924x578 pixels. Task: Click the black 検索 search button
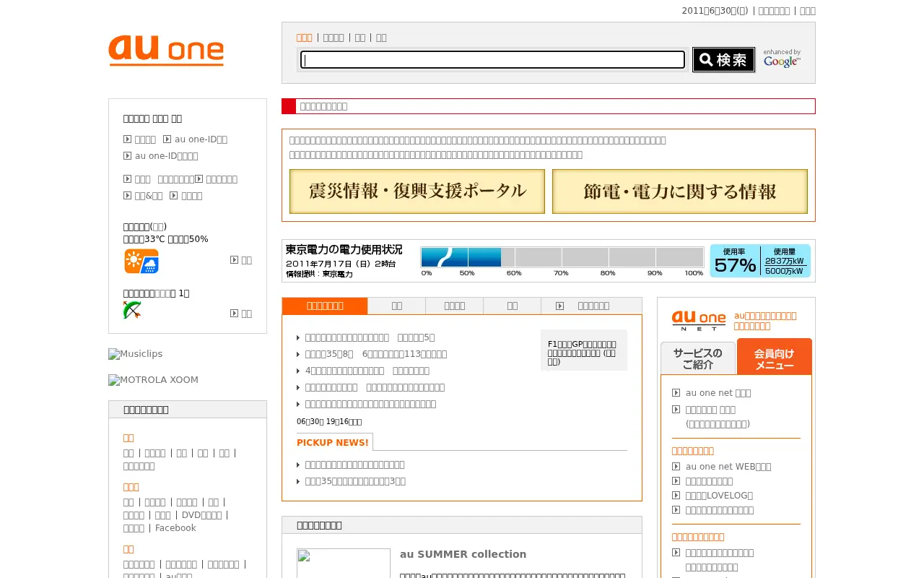[x=723, y=60]
